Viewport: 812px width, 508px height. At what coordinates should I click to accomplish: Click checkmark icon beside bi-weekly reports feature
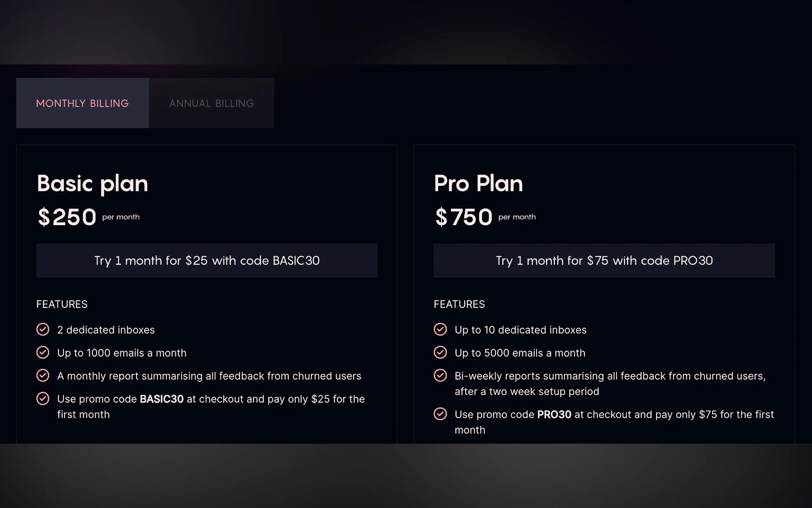[440, 375]
